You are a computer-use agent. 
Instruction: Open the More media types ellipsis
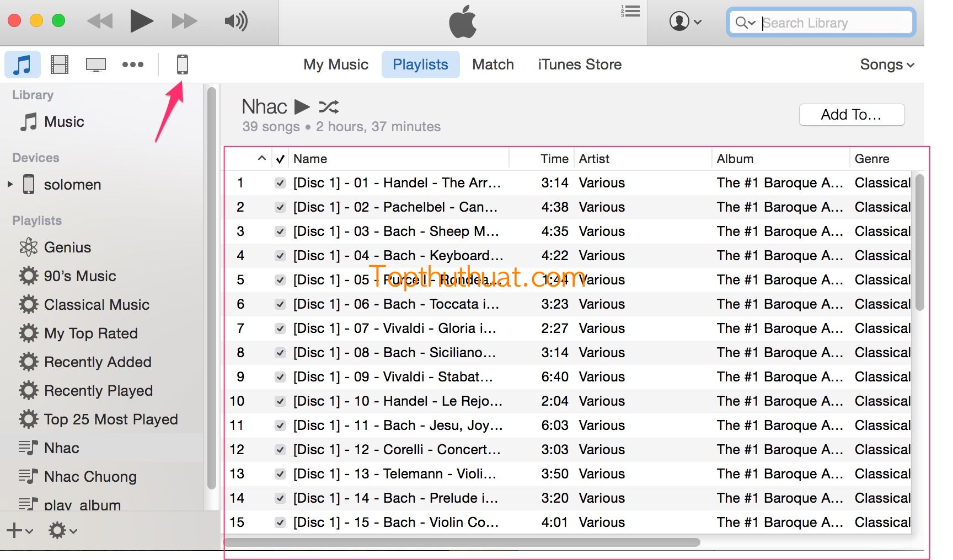pyautogui.click(x=133, y=64)
